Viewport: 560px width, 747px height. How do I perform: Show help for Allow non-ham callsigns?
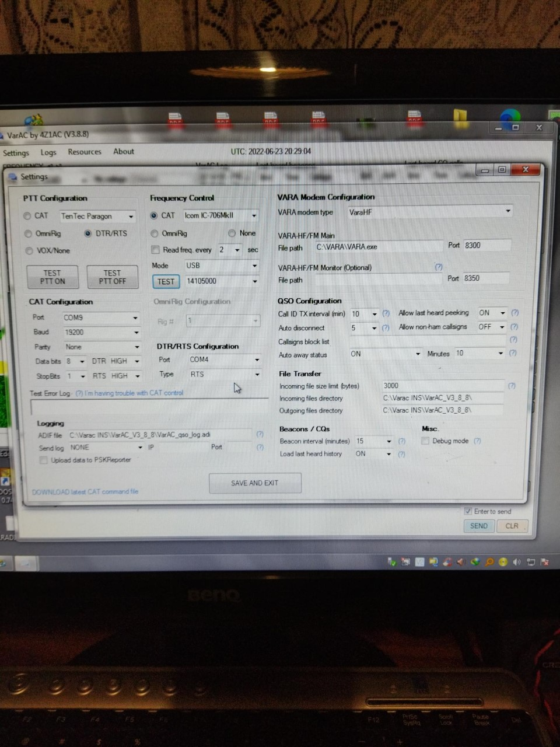coord(514,327)
